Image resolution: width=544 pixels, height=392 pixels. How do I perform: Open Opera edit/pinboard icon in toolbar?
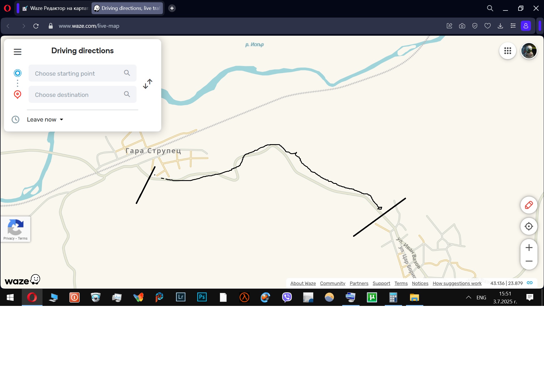tap(449, 26)
